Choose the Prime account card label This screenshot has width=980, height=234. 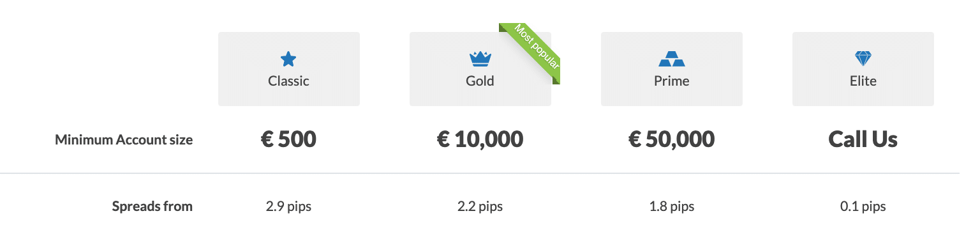(671, 81)
